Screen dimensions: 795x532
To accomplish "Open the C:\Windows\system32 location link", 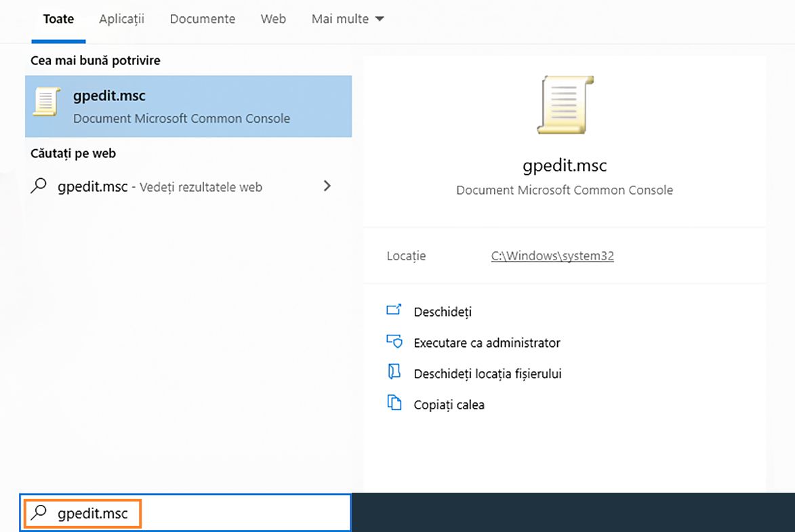I will pos(552,256).
